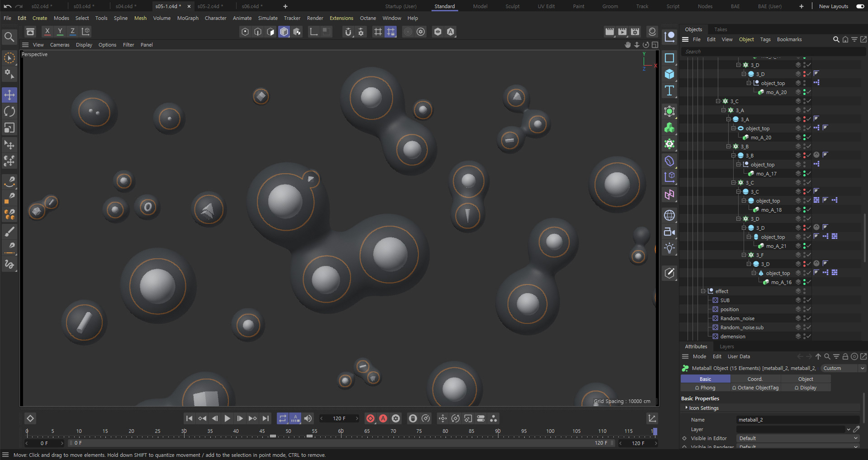Image resolution: width=868 pixels, height=460 pixels.
Task: Click the Object Manager Search field
Action: coord(773,52)
